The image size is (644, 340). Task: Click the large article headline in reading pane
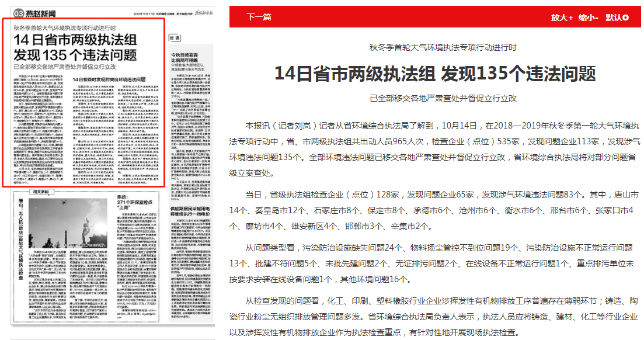tap(435, 73)
